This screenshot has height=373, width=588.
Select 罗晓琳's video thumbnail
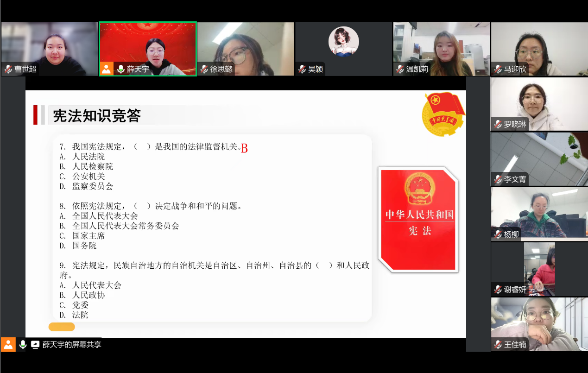click(x=539, y=103)
